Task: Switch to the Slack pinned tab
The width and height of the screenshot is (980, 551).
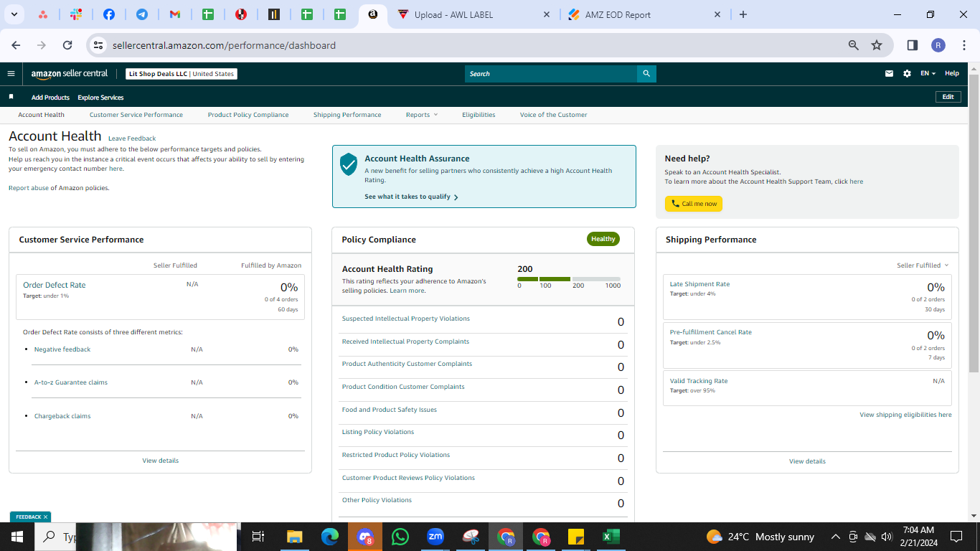Action: (x=76, y=14)
